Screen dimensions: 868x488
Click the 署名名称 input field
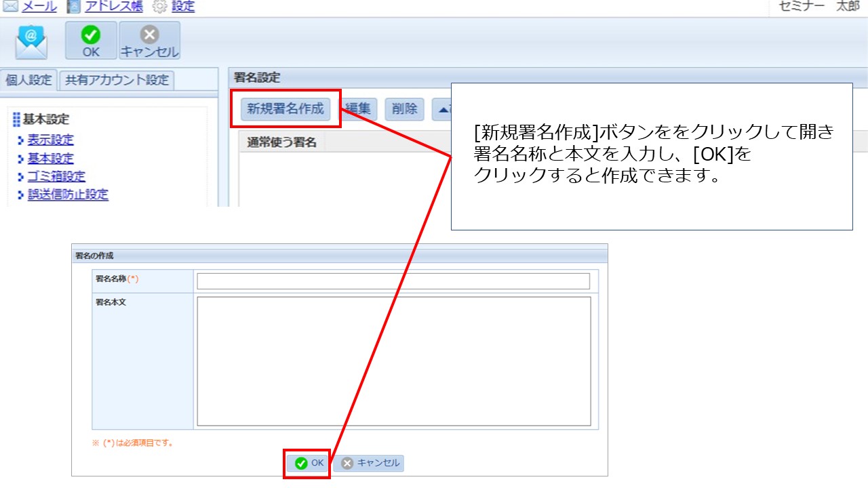[x=393, y=281]
